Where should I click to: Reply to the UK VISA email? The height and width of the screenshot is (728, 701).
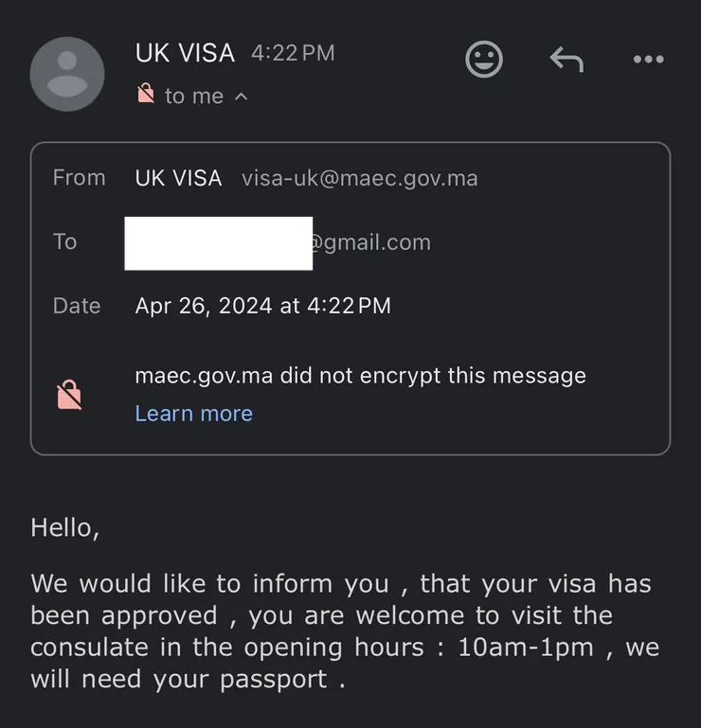tap(566, 60)
